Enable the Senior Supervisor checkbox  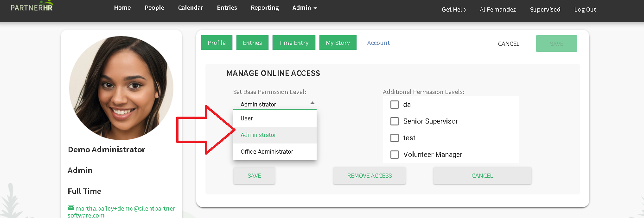[x=395, y=121]
